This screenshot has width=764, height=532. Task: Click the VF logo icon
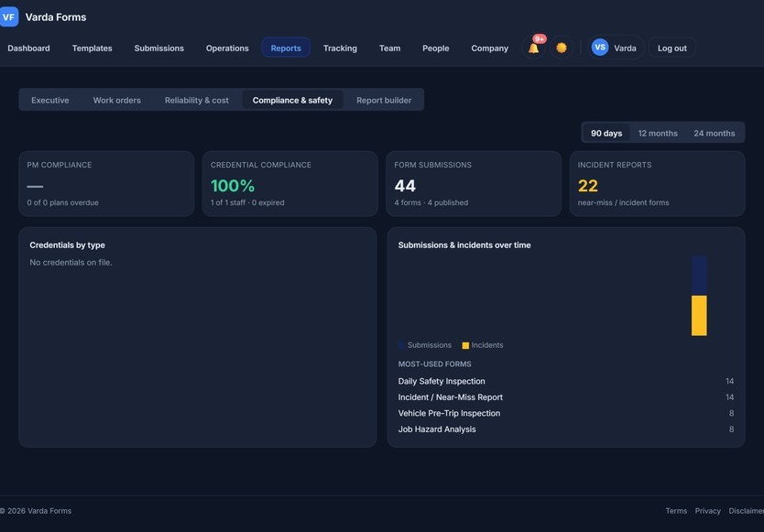click(8, 17)
